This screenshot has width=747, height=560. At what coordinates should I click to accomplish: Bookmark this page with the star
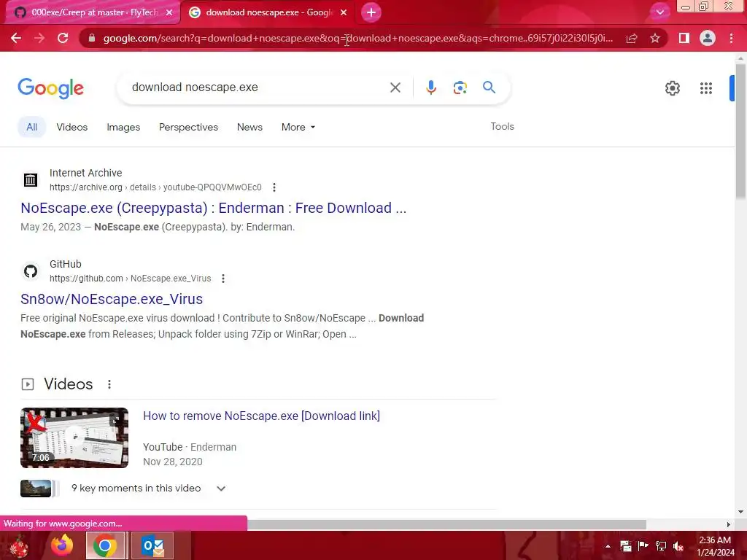click(x=655, y=38)
